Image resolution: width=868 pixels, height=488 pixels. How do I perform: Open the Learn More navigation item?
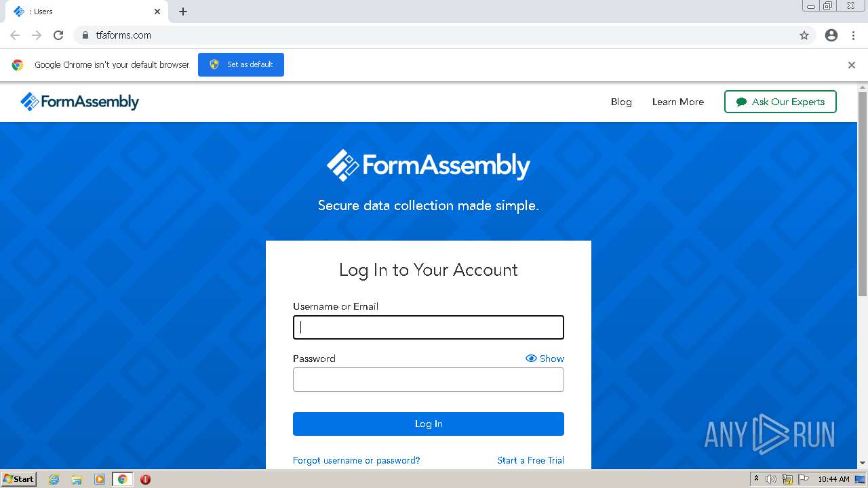[x=677, y=102]
